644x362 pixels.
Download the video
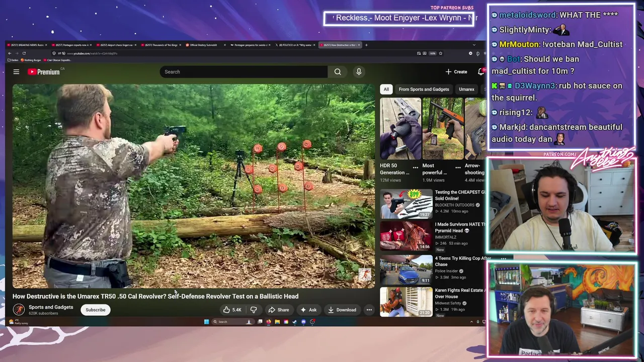pos(342,310)
